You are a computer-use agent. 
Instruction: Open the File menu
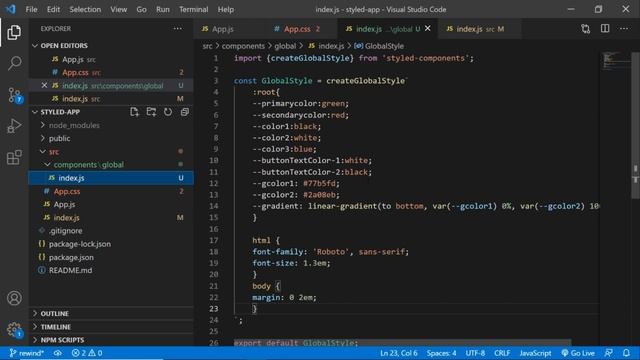(31, 9)
